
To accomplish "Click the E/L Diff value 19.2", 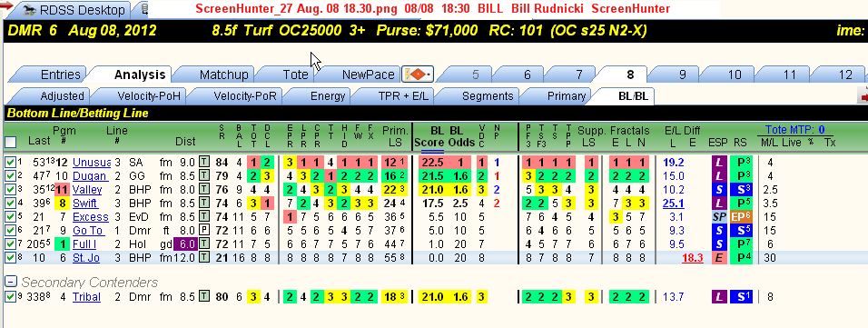I will click(673, 163).
